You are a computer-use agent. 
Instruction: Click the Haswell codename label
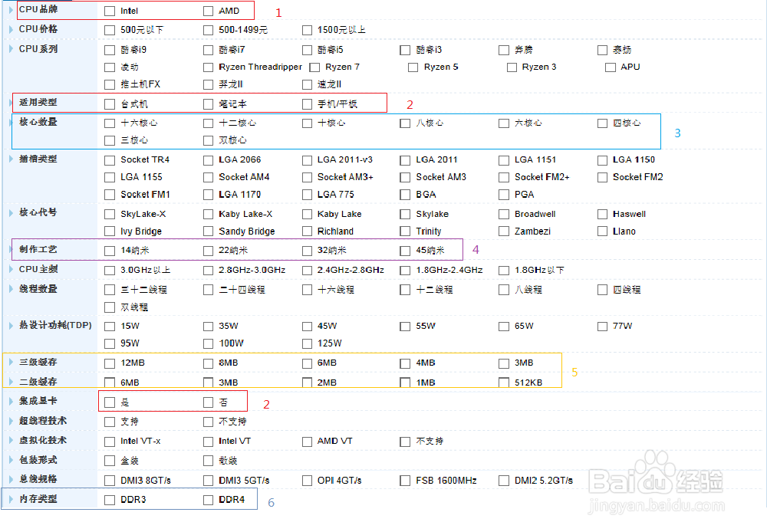(629, 214)
